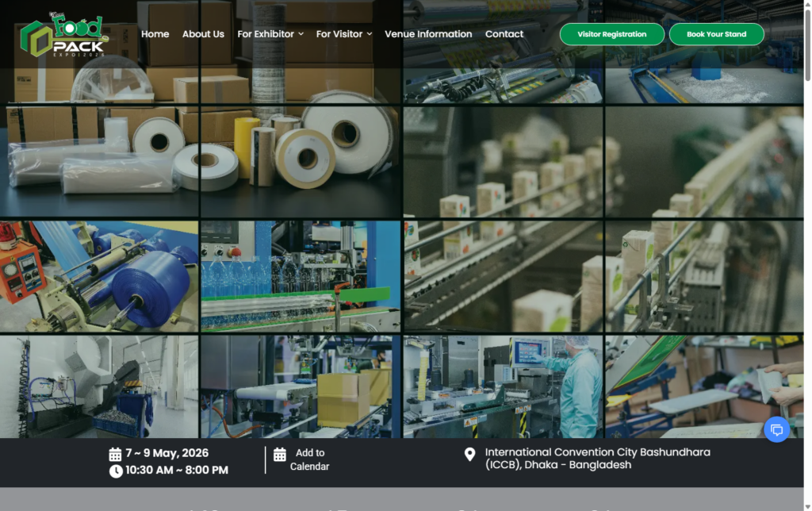The width and height of the screenshot is (812, 511).
Task: Navigate to the Contact page
Action: (x=504, y=34)
